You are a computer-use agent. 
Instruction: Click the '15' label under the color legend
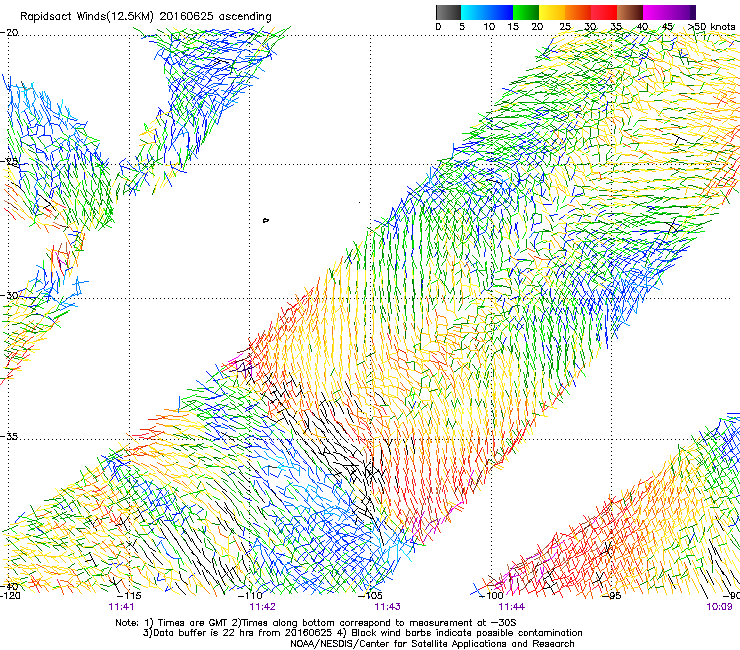[x=513, y=27]
